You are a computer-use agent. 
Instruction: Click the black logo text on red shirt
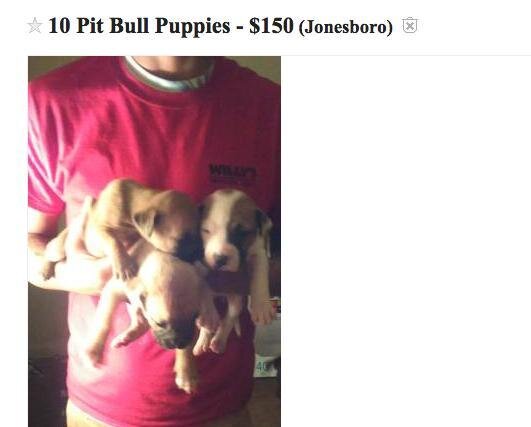pyautogui.click(x=233, y=170)
